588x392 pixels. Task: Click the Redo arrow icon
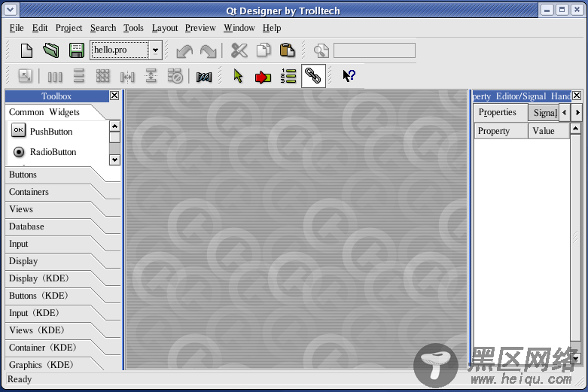208,51
